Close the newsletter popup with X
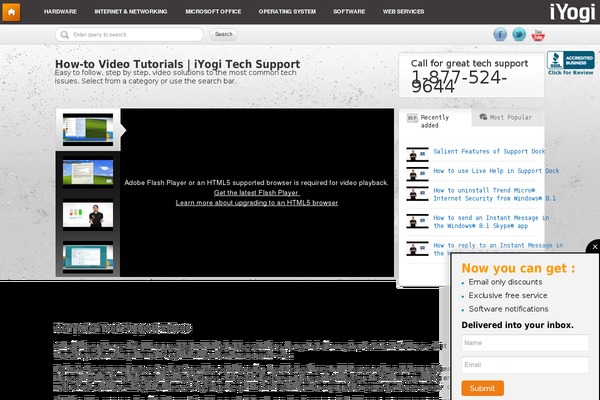 coord(595,247)
